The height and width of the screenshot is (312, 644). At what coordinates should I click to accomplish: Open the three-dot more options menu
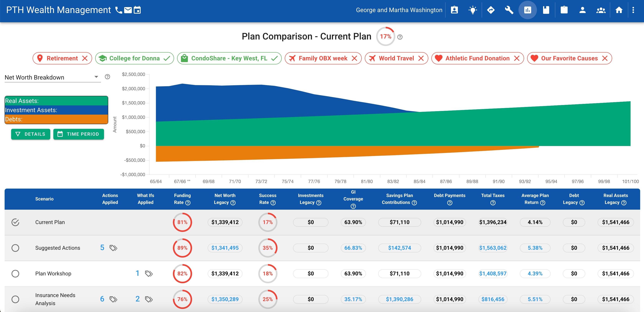pos(633,10)
